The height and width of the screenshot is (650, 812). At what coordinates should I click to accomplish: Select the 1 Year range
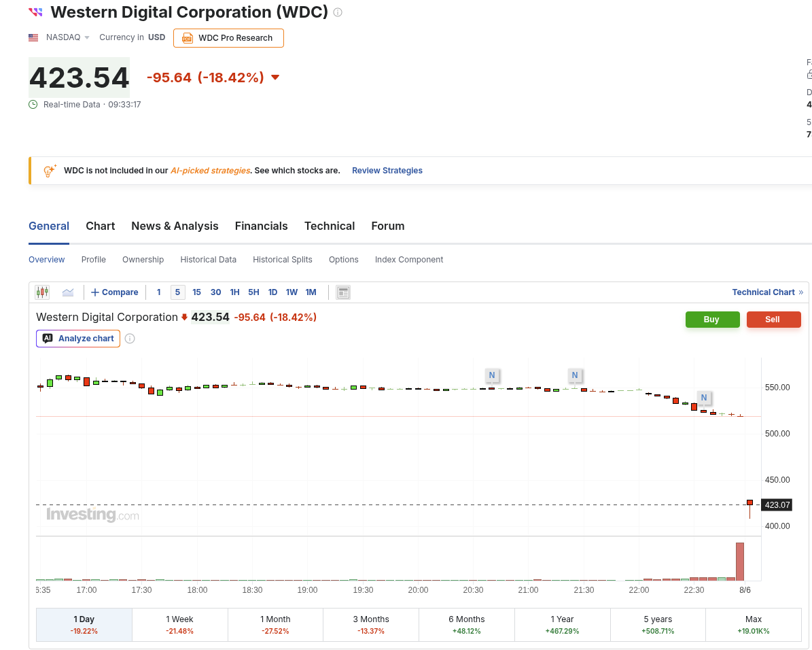tap(563, 625)
